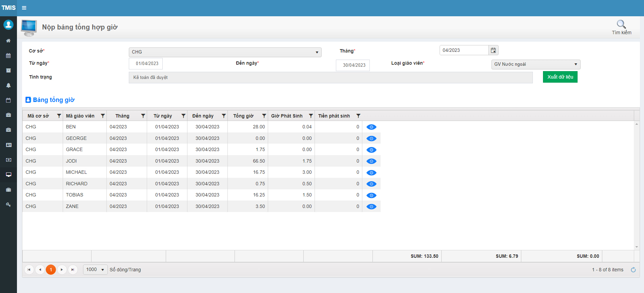
Task: Open the archive box icon in the sidebar
Action: 8,70
